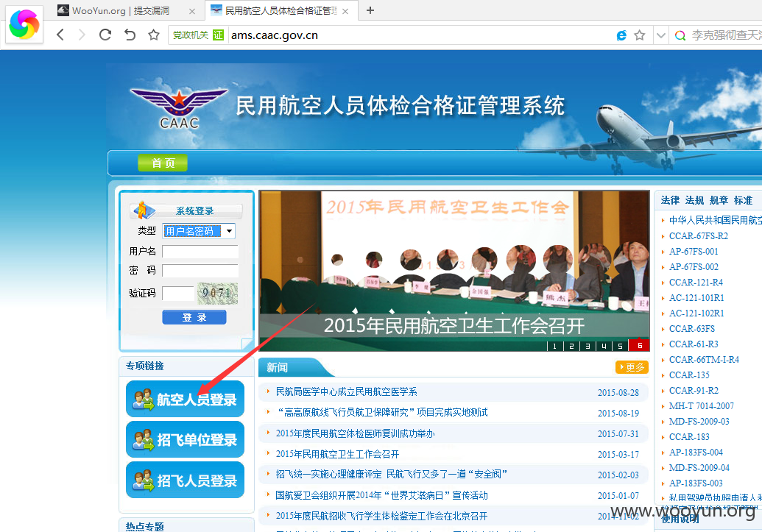Click the 招飞人员登录 button
The height and width of the screenshot is (532, 762).
pos(185,480)
